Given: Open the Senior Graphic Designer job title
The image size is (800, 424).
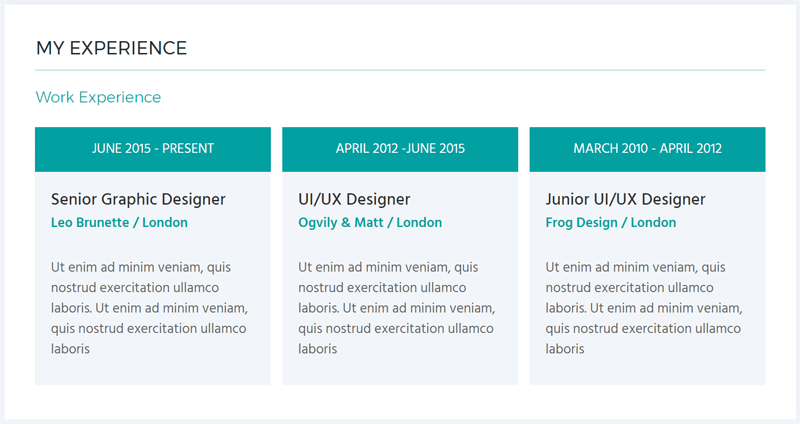Looking at the screenshot, I should [x=138, y=199].
